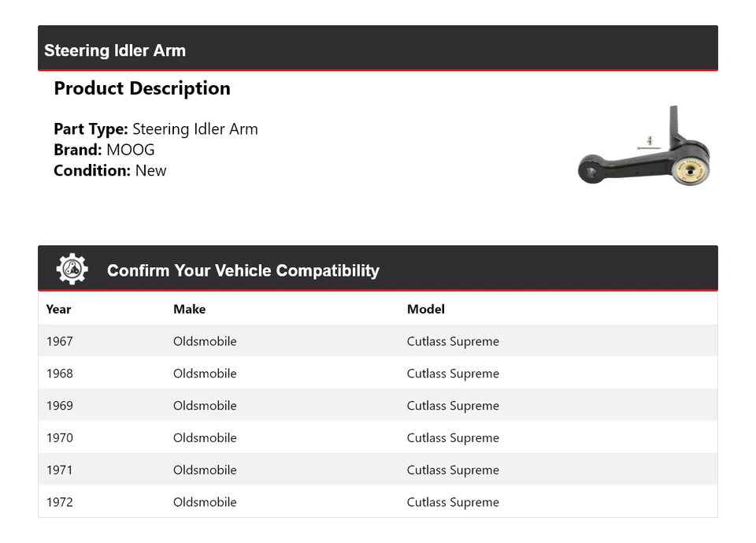Click the Steering Idler Arm title bar

coord(115,50)
